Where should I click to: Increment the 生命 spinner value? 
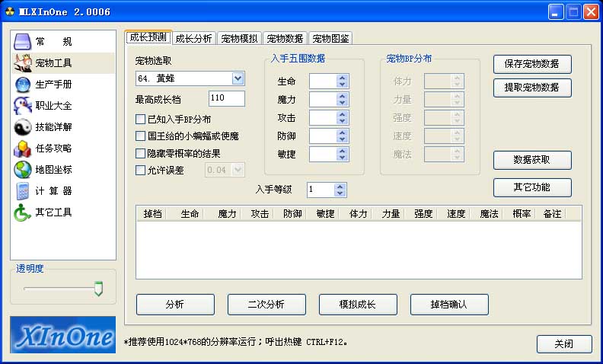pyautogui.click(x=343, y=77)
